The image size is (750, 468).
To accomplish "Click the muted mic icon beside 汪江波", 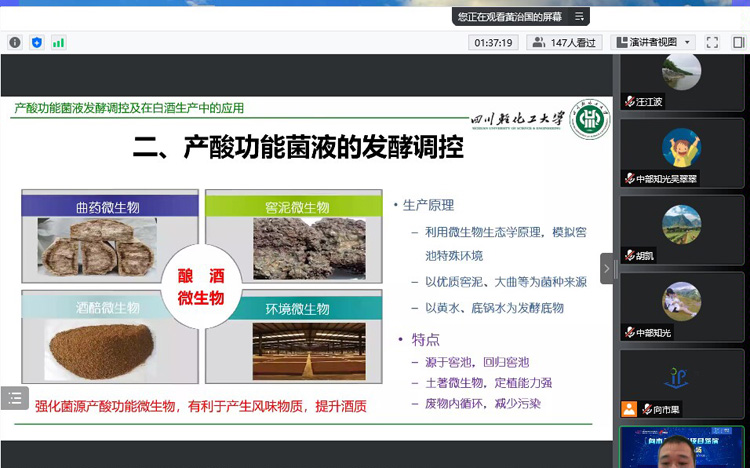I will 629,101.
